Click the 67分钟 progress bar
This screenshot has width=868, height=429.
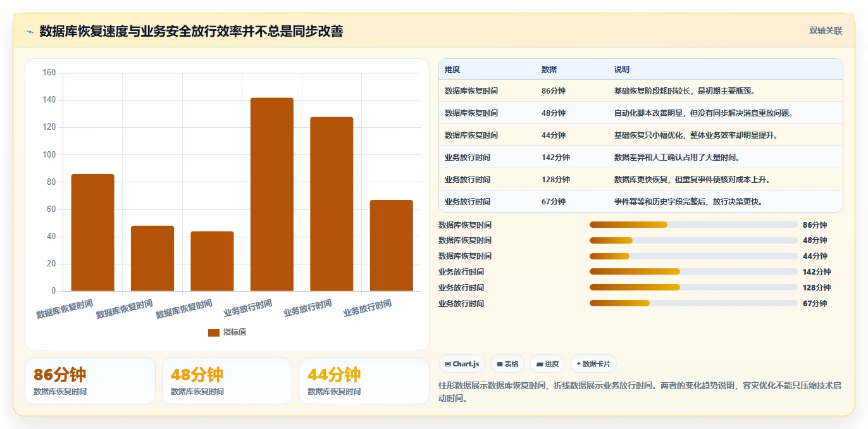pyautogui.click(x=693, y=303)
